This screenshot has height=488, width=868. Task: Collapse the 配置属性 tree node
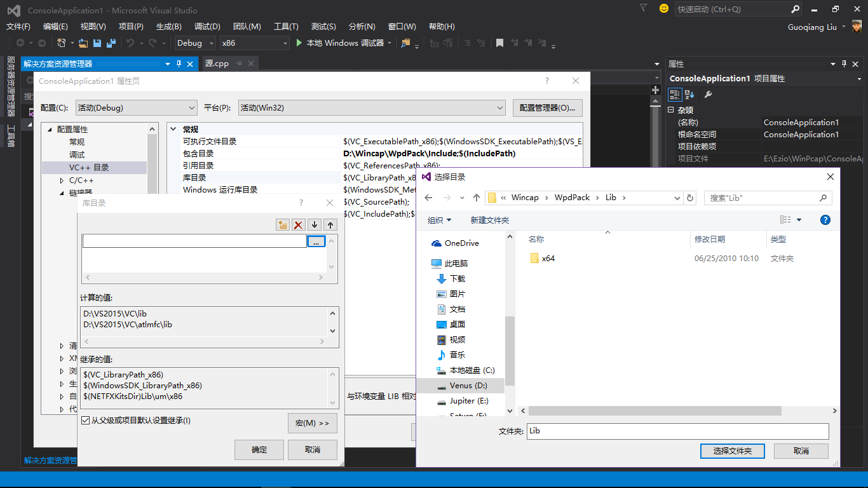49,129
